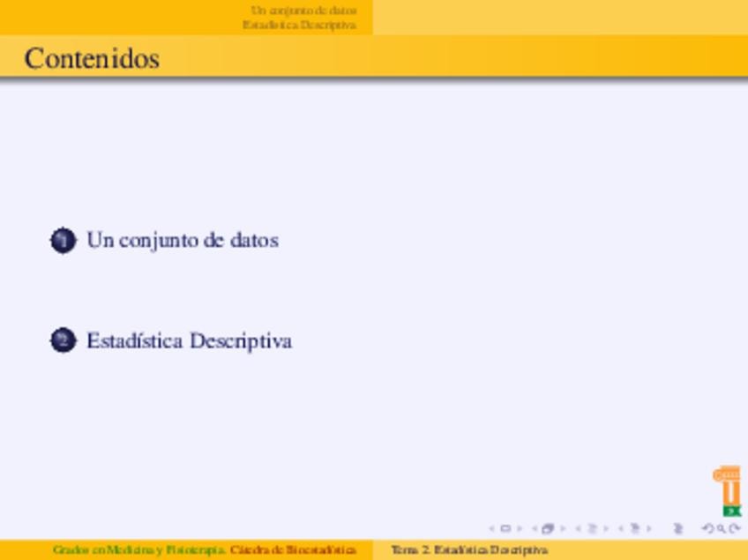Viewport: 748px width, 560px height.
Task: Go to next section arrow
Action: pyautogui.click(x=649, y=528)
